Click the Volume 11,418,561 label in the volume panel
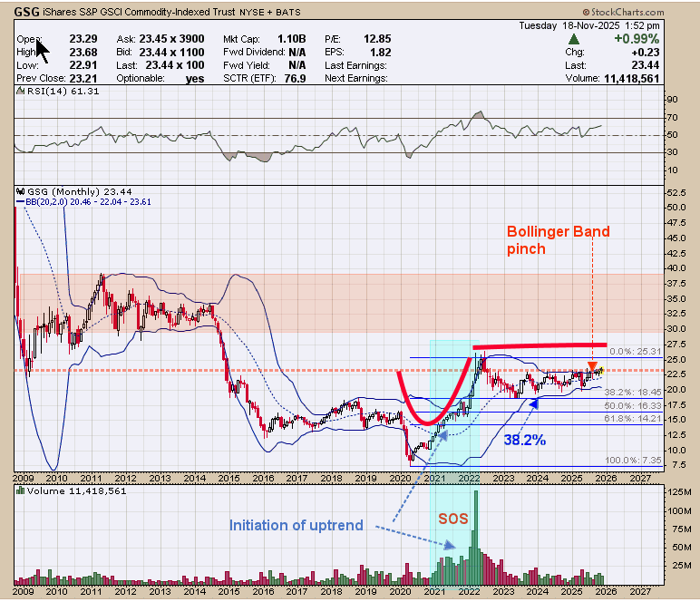The width and height of the screenshot is (700, 602). [x=76, y=490]
